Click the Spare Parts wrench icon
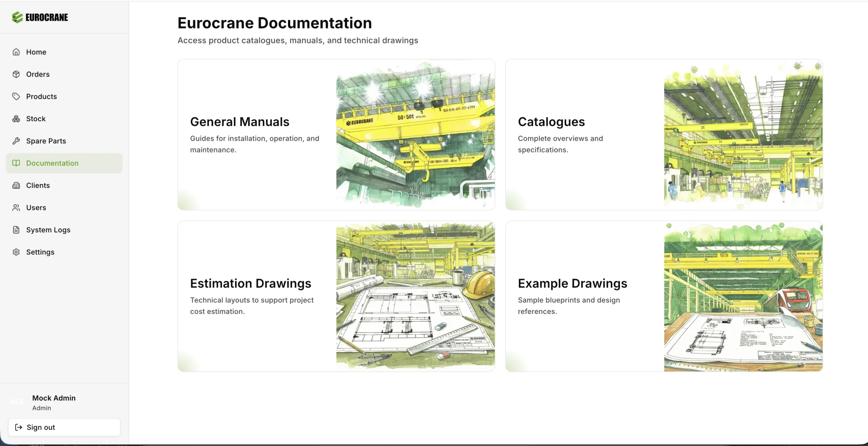The width and height of the screenshot is (868, 446). point(16,141)
